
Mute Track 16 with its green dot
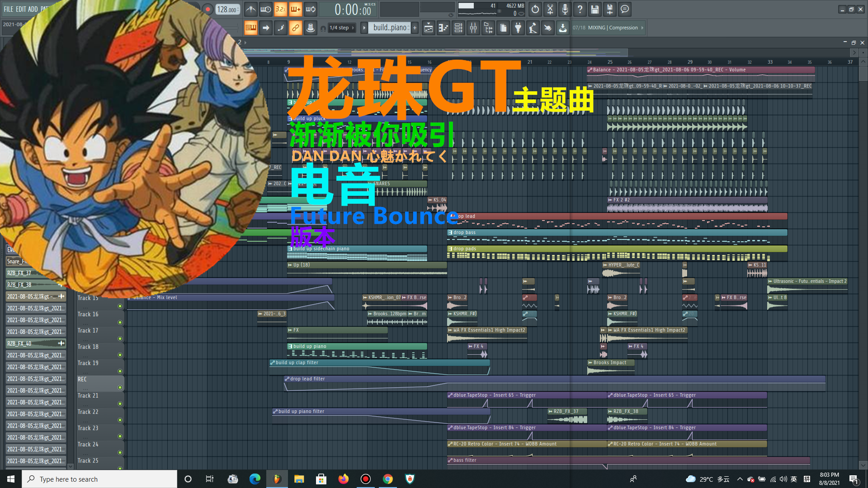pyautogui.click(x=120, y=322)
